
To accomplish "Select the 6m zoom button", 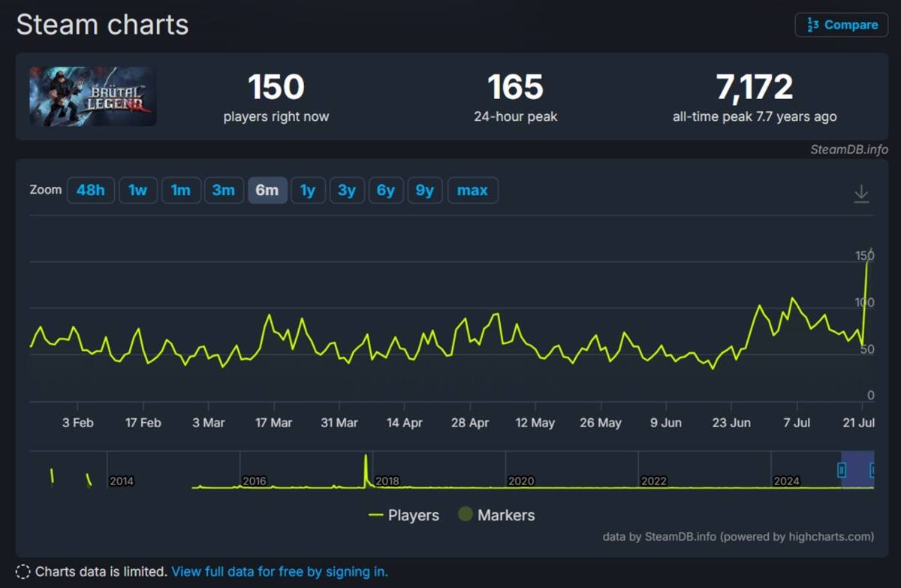I will point(267,190).
